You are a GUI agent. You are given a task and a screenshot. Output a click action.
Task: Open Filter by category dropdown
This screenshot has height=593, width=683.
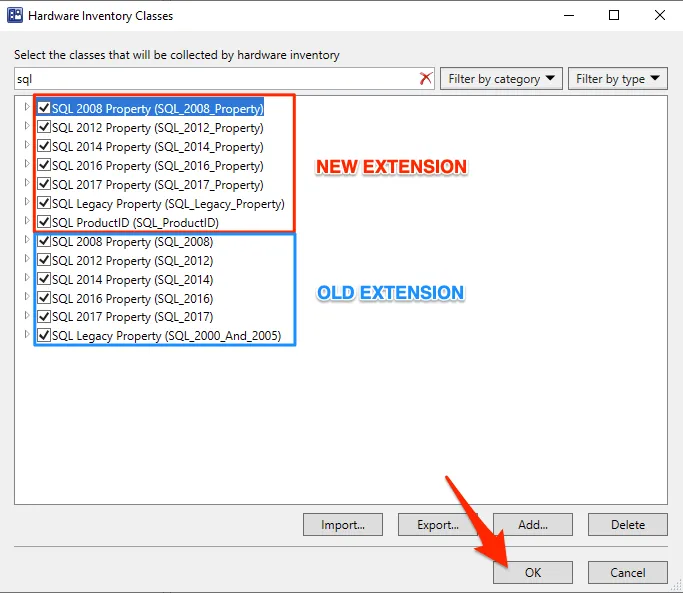tap(501, 78)
